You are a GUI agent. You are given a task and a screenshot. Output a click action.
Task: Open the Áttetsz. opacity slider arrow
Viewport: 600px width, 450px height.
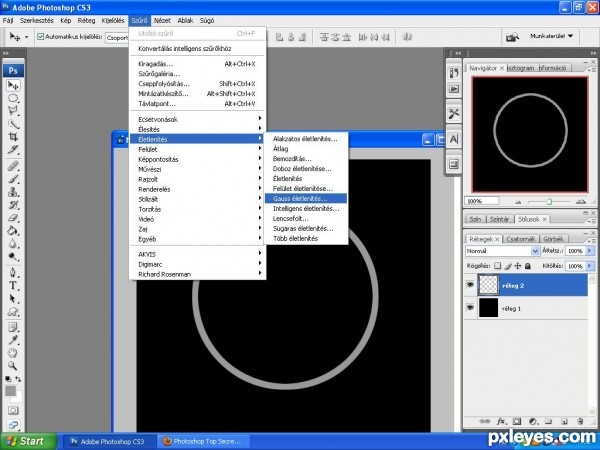(x=590, y=251)
